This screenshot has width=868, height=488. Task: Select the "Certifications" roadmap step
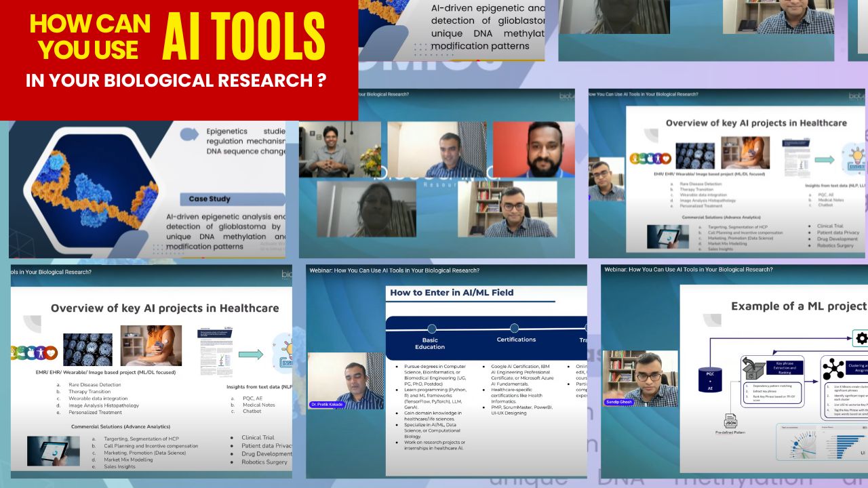coord(516,340)
